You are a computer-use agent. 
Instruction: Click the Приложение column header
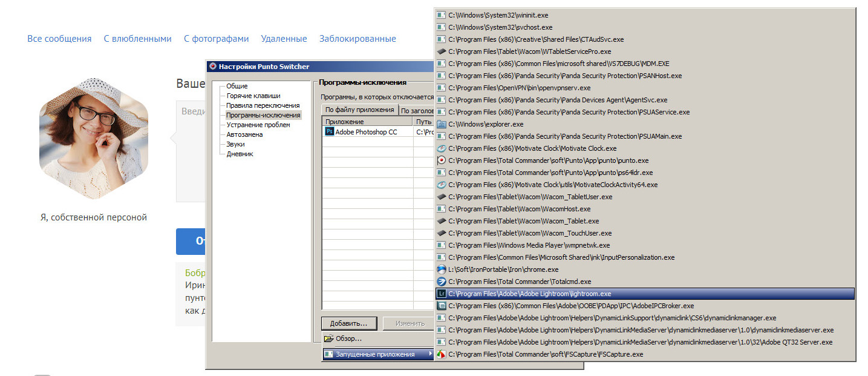[x=368, y=122]
